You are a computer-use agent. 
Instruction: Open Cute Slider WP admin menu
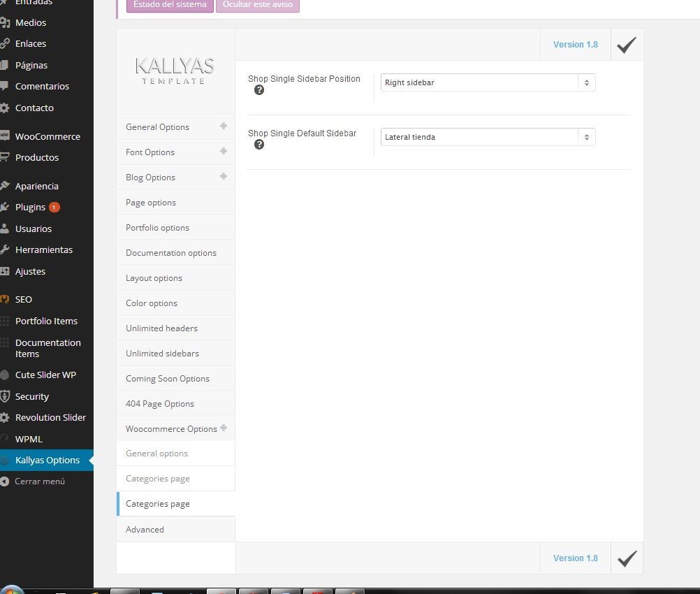46,375
